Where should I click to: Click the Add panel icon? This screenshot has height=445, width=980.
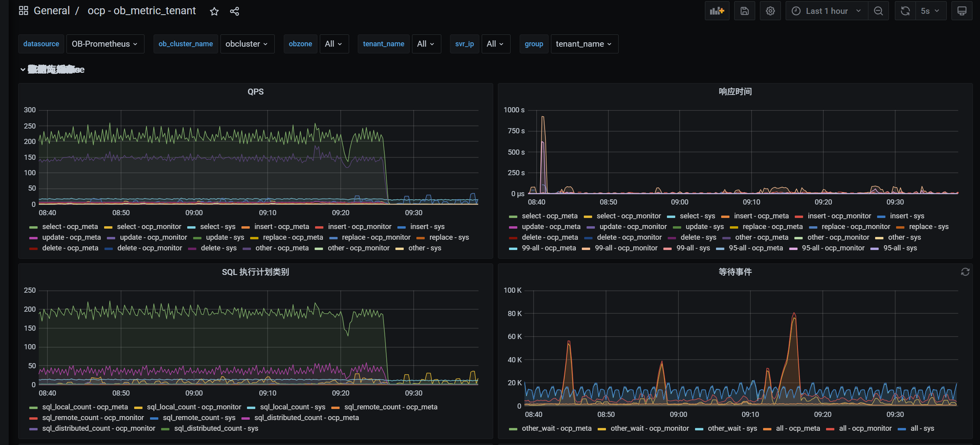pyautogui.click(x=717, y=11)
